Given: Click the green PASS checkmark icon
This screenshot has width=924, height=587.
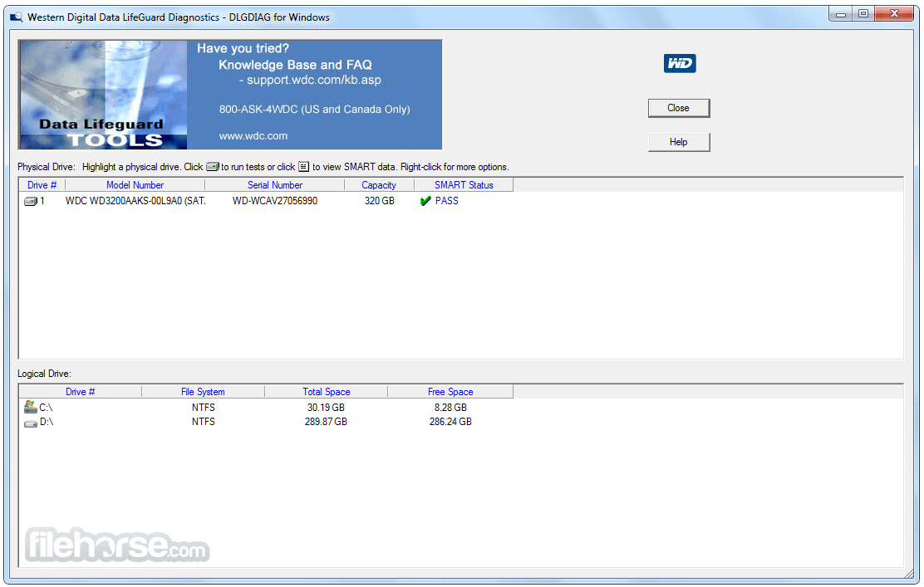Looking at the screenshot, I should click(425, 202).
